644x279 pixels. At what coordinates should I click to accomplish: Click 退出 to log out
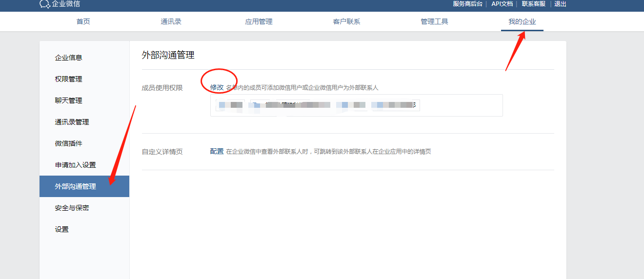coord(560,4)
